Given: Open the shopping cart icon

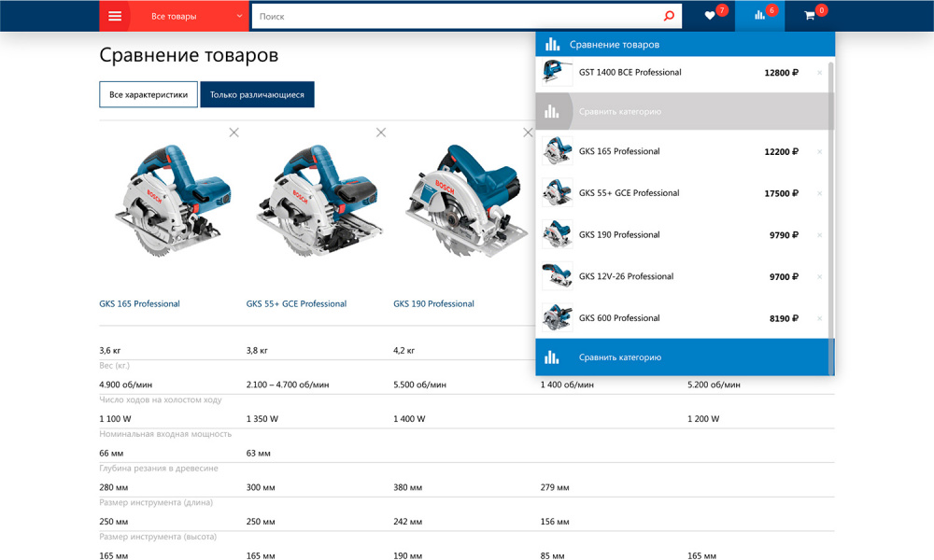Looking at the screenshot, I should point(810,16).
